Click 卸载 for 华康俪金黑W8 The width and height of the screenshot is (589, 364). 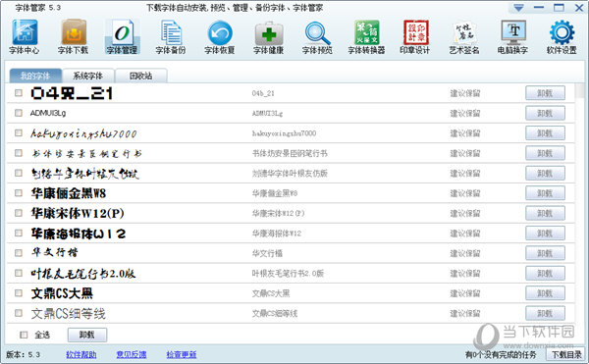545,193
